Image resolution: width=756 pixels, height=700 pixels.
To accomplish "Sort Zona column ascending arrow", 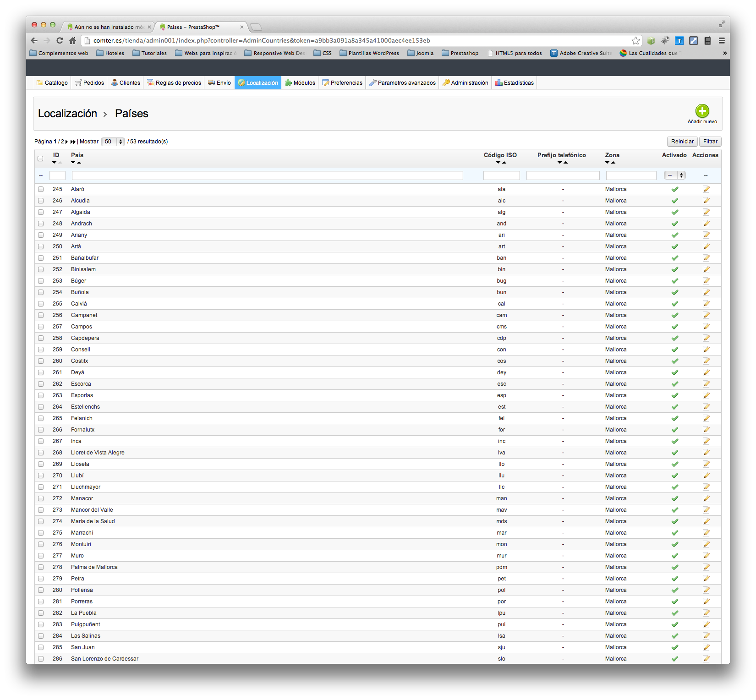I will 613,163.
